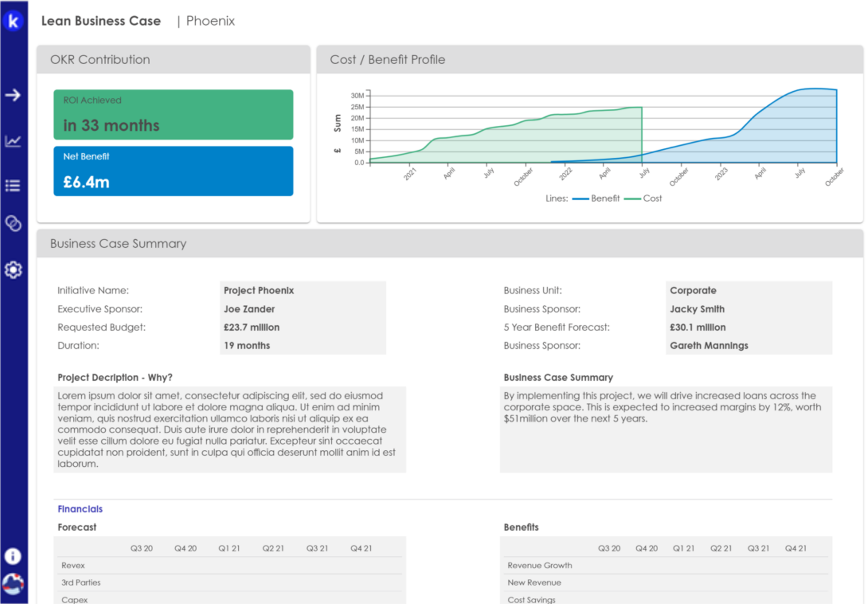Click the 2022 label on chart axis
This screenshot has width=868, height=605.
(566, 174)
